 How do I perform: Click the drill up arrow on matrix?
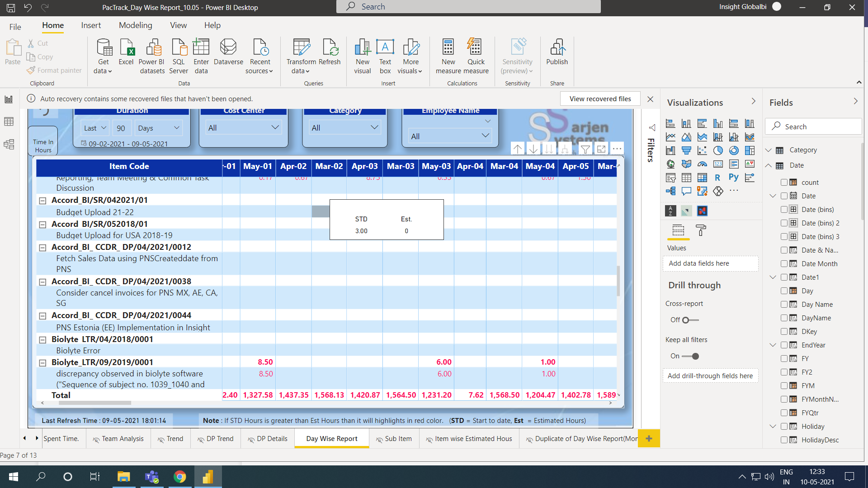[518, 149]
